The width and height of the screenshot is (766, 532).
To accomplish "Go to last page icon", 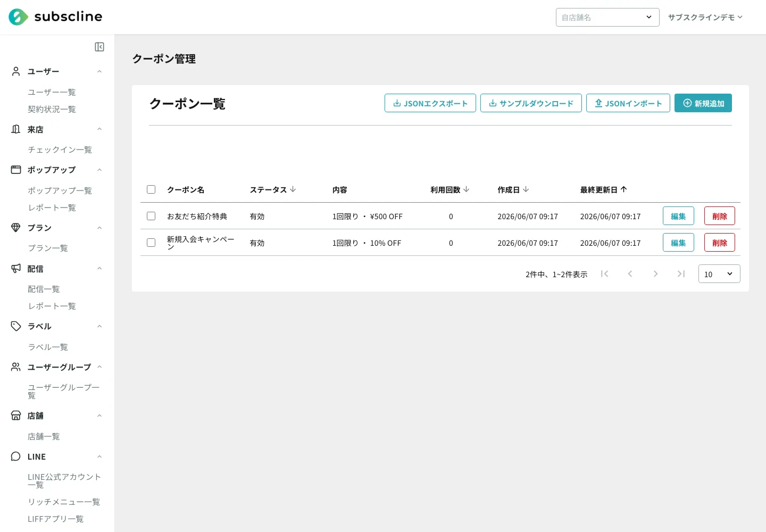I will pos(681,274).
